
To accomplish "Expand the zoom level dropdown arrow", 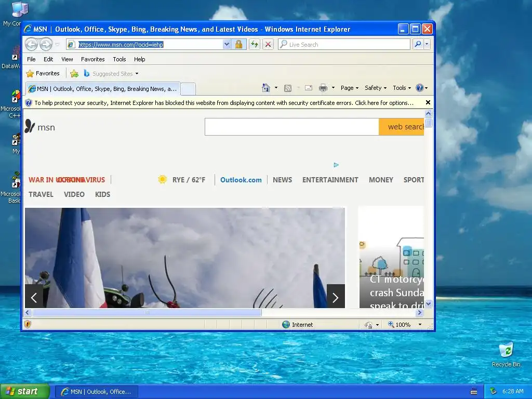I will (x=420, y=325).
